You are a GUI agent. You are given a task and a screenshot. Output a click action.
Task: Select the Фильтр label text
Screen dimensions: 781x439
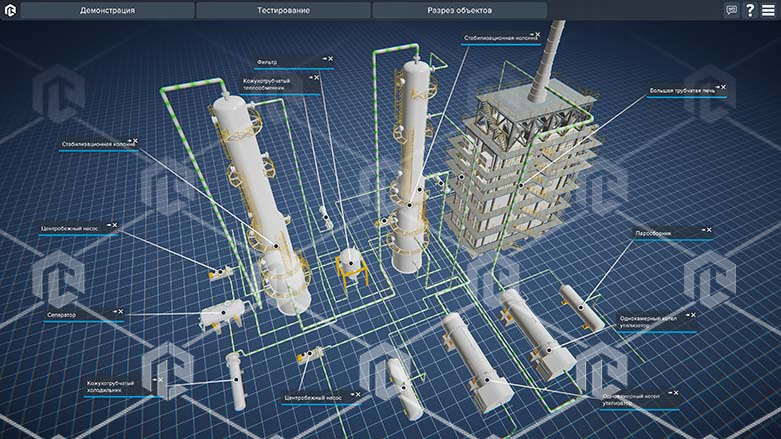pos(266,62)
